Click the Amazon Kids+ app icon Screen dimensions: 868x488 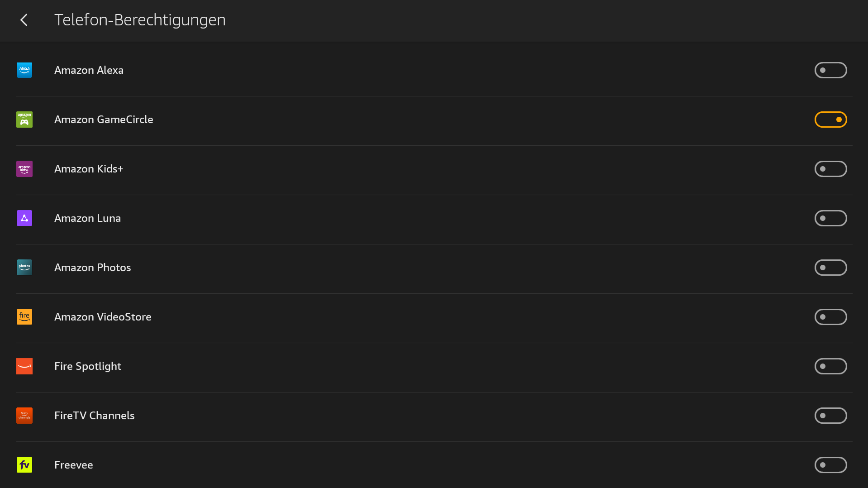pos(24,169)
